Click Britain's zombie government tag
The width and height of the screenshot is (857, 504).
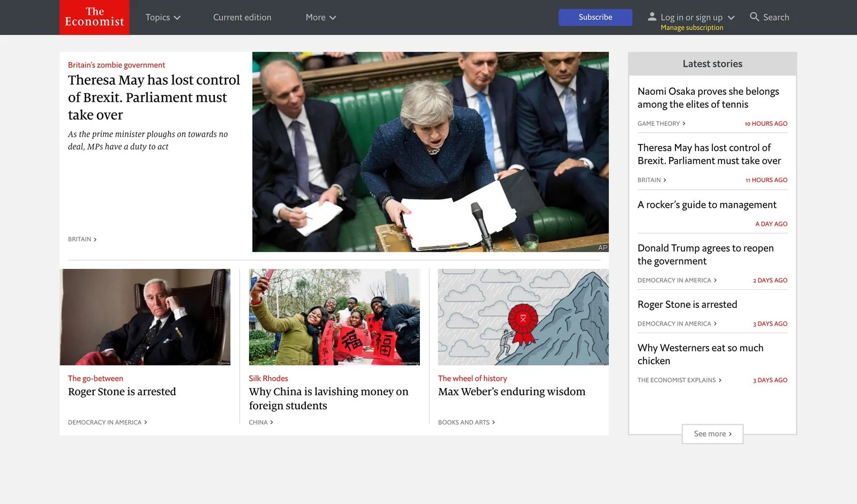pyautogui.click(x=116, y=65)
